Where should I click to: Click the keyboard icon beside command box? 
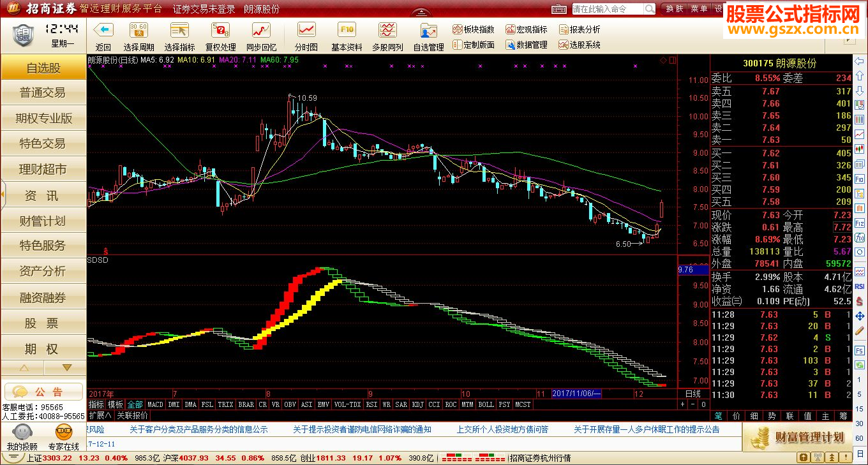click(x=559, y=9)
